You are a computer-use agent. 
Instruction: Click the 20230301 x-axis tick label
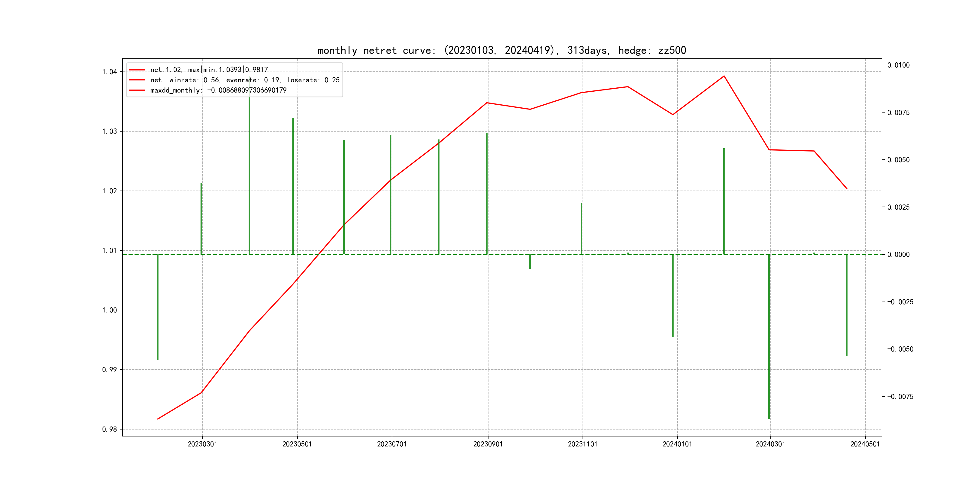point(202,444)
